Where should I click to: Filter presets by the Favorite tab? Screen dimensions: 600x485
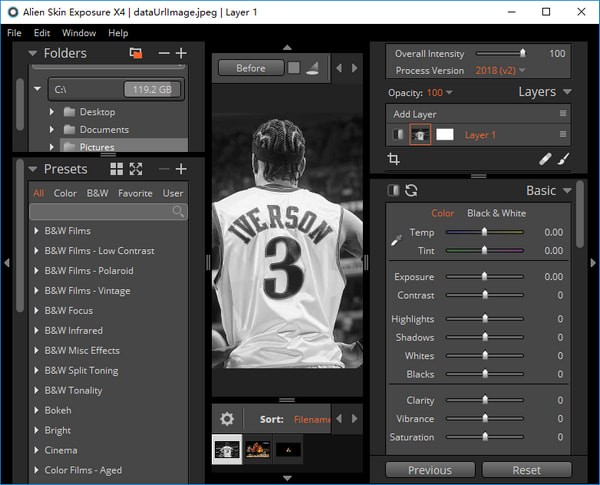coord(135,193)
